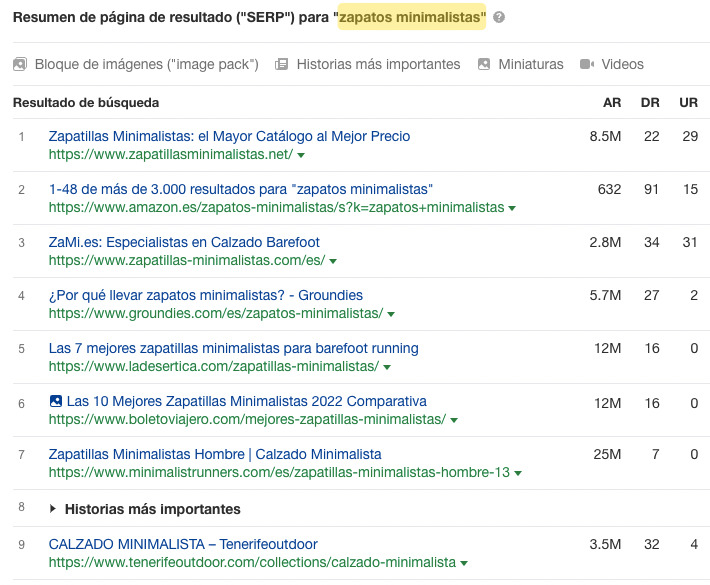Open the 1-48 de más de 3.000 resultados link
This screenshot has height=585, width=710.
[240, 189]
